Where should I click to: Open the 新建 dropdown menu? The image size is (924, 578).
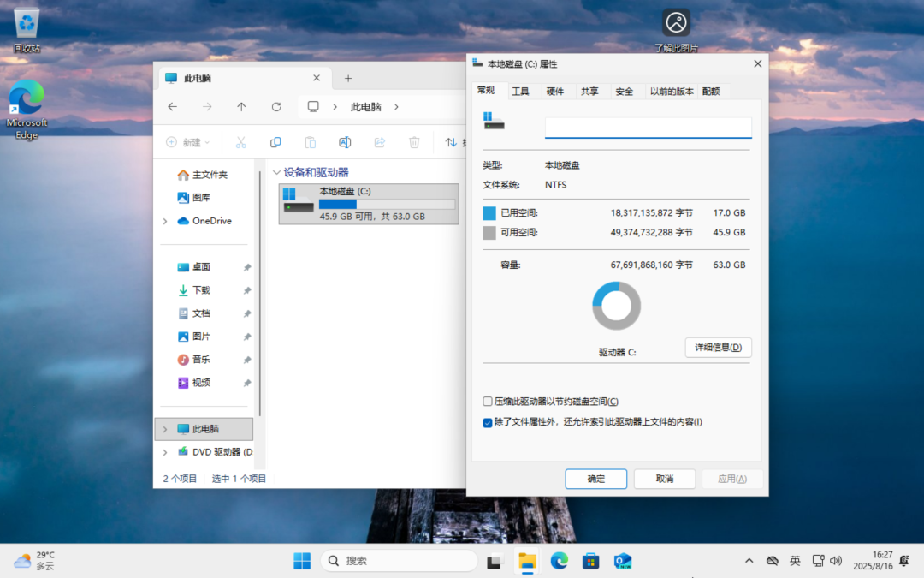click(x=188, y=142)
